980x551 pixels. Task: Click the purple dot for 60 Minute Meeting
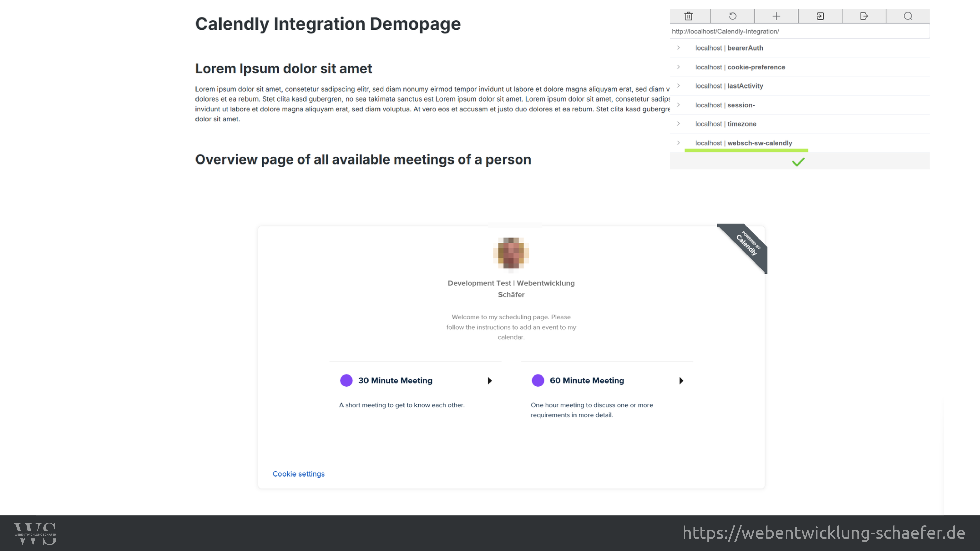(537, 381)
